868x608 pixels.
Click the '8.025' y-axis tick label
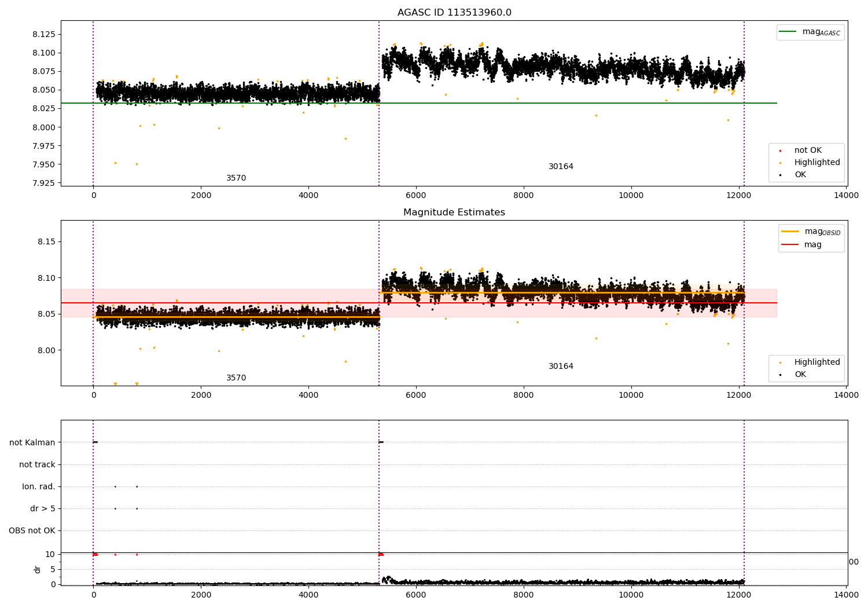(x=44, y=108)
